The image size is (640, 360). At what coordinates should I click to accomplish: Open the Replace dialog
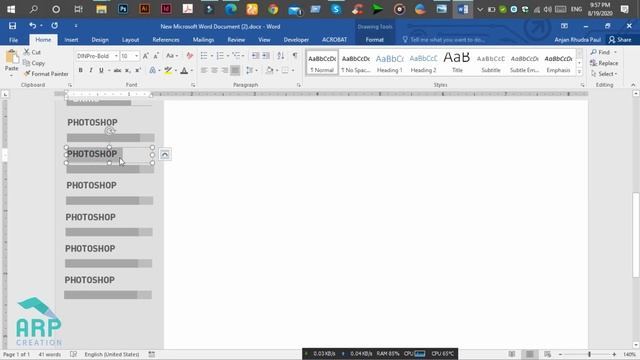pyautogui.click(x=604, y=63)
